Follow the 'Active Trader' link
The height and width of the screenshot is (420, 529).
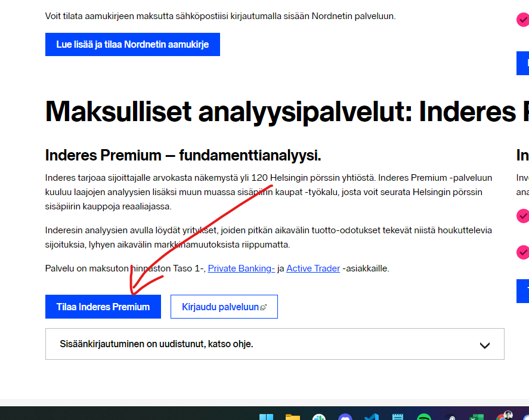[313, 268]
